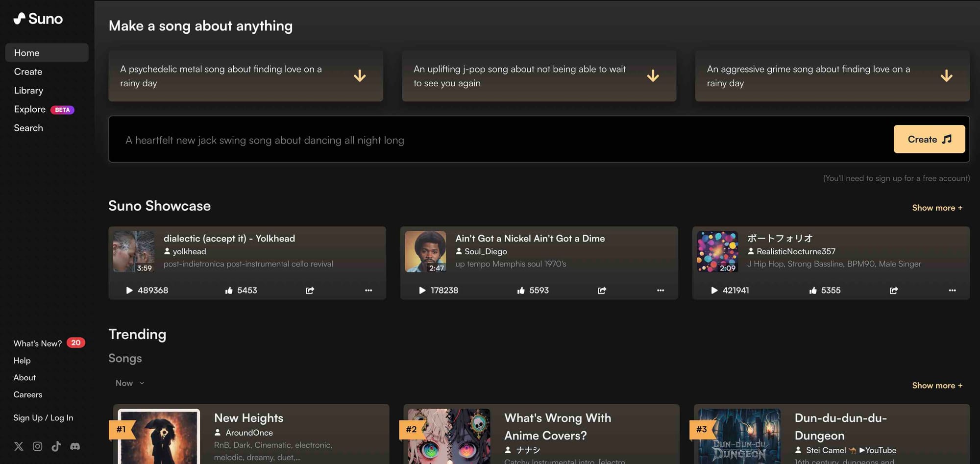980x464 pixels.
Task: Open Dun-du-dun-du-Dungeon cover art
Action: tap(739, 437)
